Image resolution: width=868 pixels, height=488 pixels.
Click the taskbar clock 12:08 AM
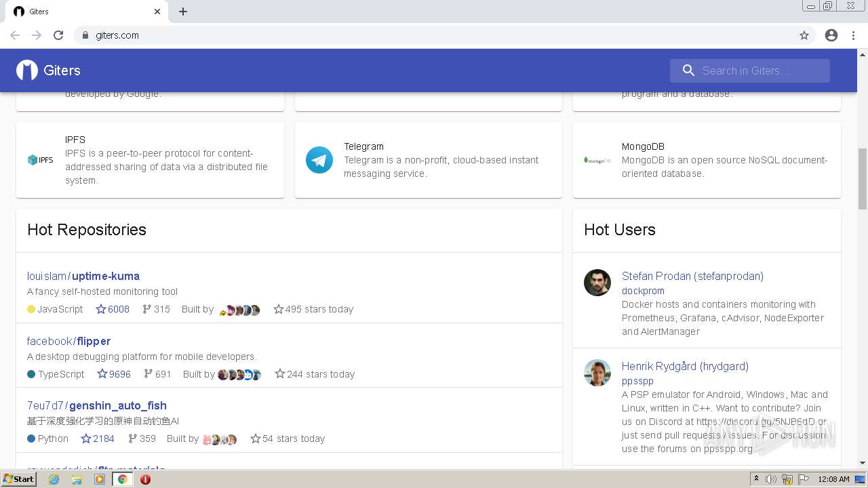click(833, 479)
